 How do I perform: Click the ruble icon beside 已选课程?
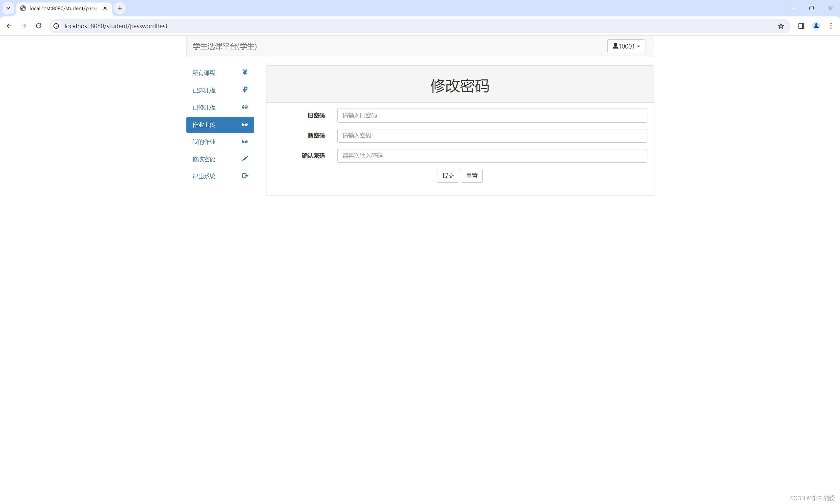pyautogui.click(x=245, y=90)
